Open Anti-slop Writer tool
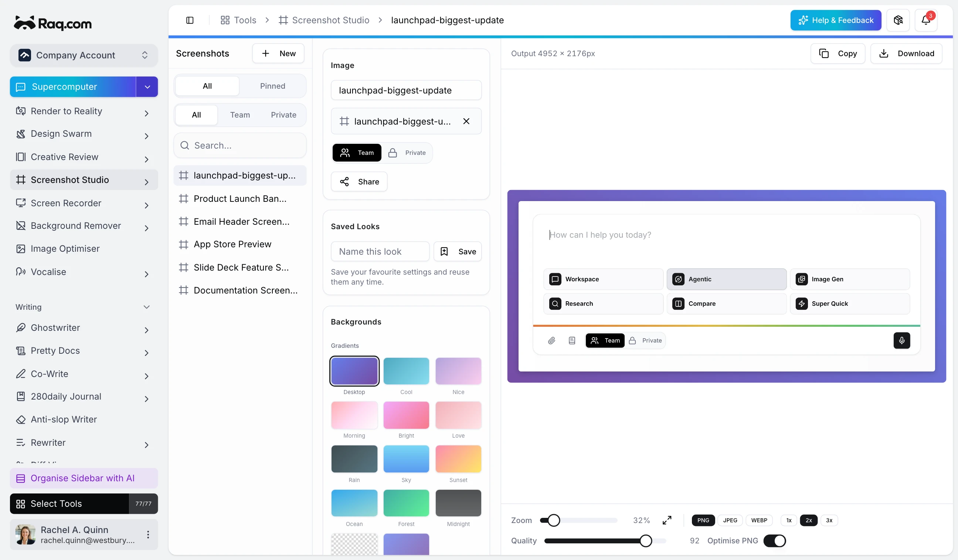958x560 pixels. click(84, 419)
